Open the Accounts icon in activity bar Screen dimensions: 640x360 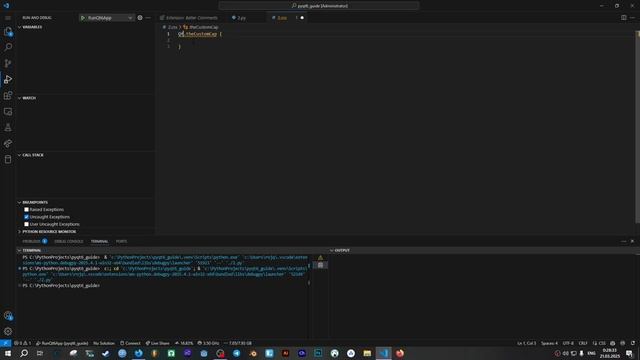[x=8, y=316]
